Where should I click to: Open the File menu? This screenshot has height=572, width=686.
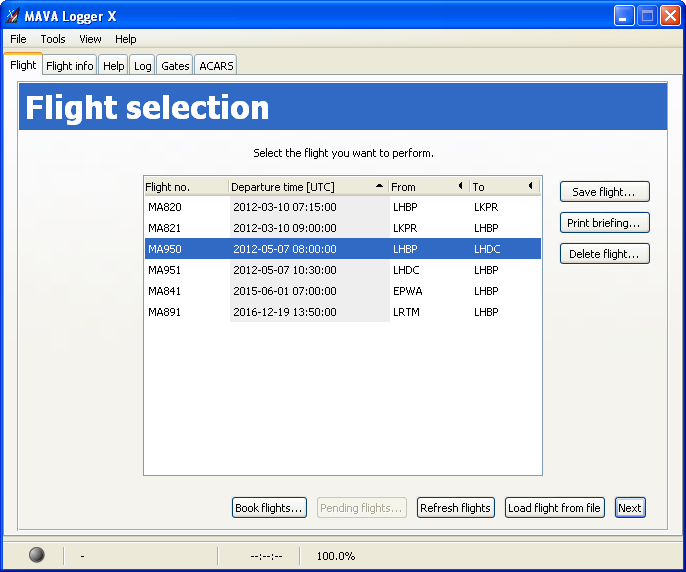[18, 39]
